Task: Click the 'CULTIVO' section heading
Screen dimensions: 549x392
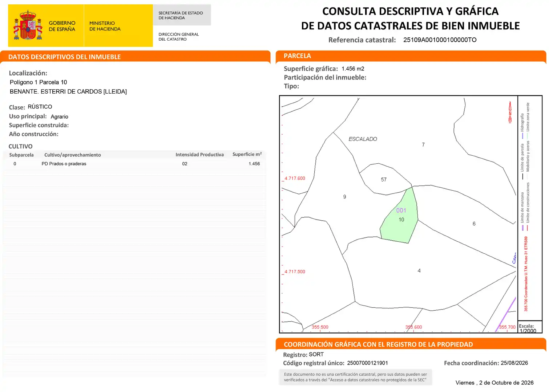Action: 20,146
